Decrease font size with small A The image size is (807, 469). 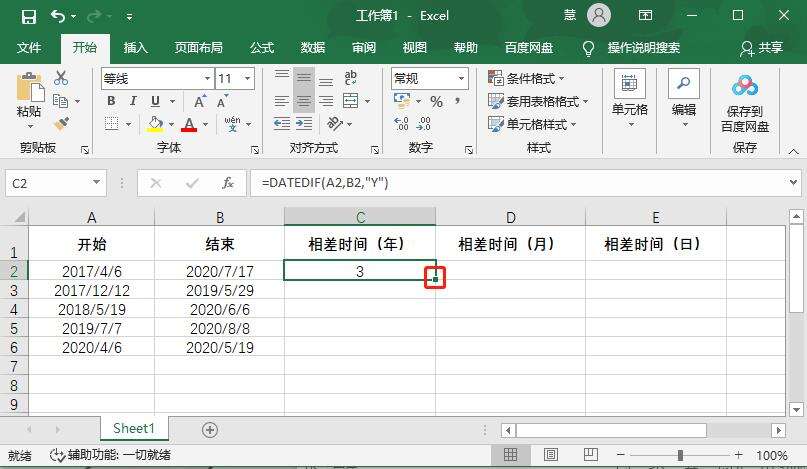222,101
